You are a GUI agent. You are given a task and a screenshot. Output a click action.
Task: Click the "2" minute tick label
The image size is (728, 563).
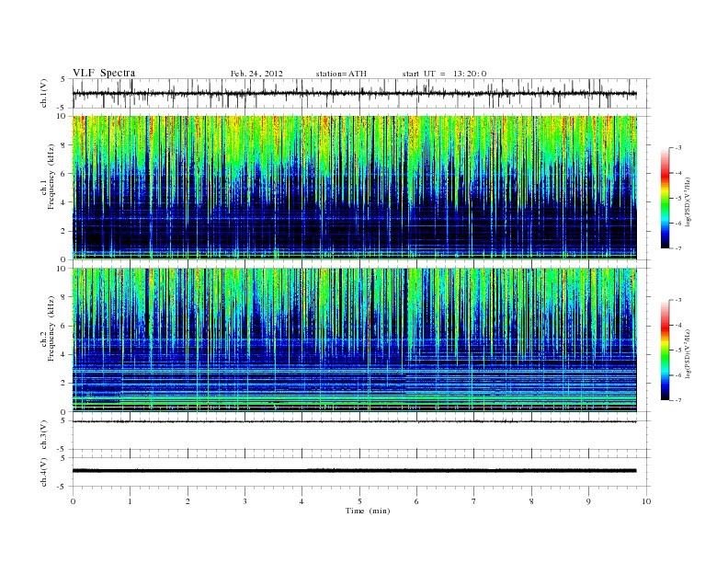coord(188,501)
